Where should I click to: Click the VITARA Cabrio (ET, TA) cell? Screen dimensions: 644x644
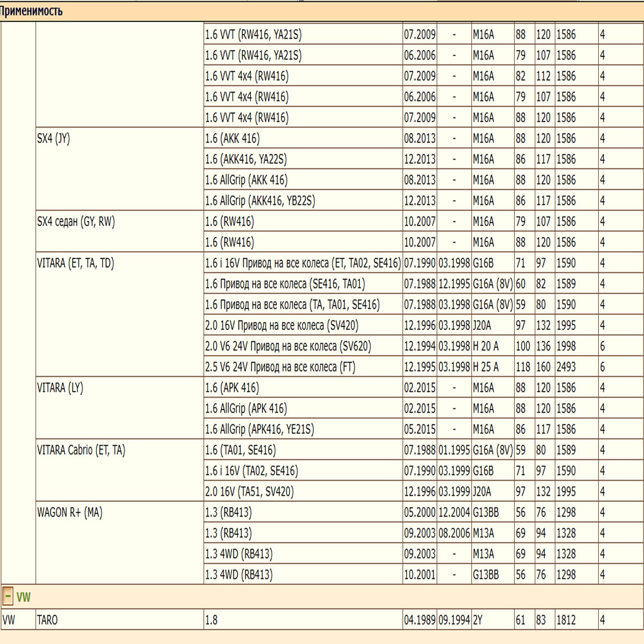pyautogui.click(x=81, y=450)
